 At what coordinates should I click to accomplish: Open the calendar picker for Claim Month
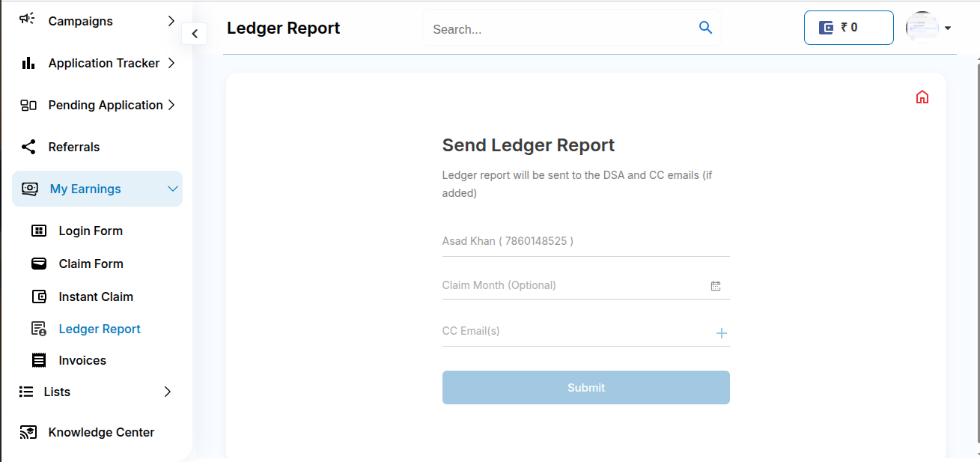tap(715, 286)
